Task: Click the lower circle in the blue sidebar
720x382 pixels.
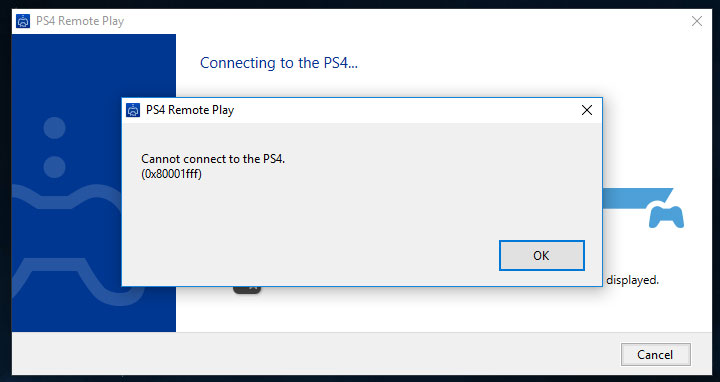Action: (x=54, y=167)
